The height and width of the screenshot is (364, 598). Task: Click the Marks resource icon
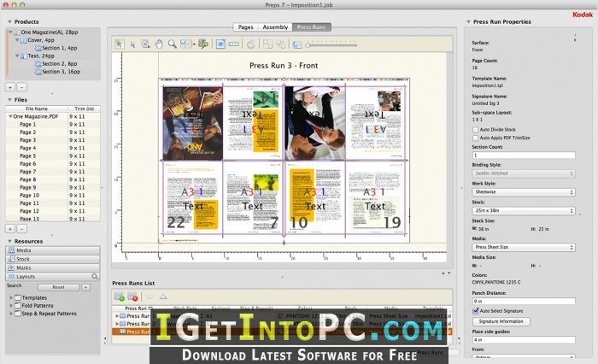[x=11, y=267]
